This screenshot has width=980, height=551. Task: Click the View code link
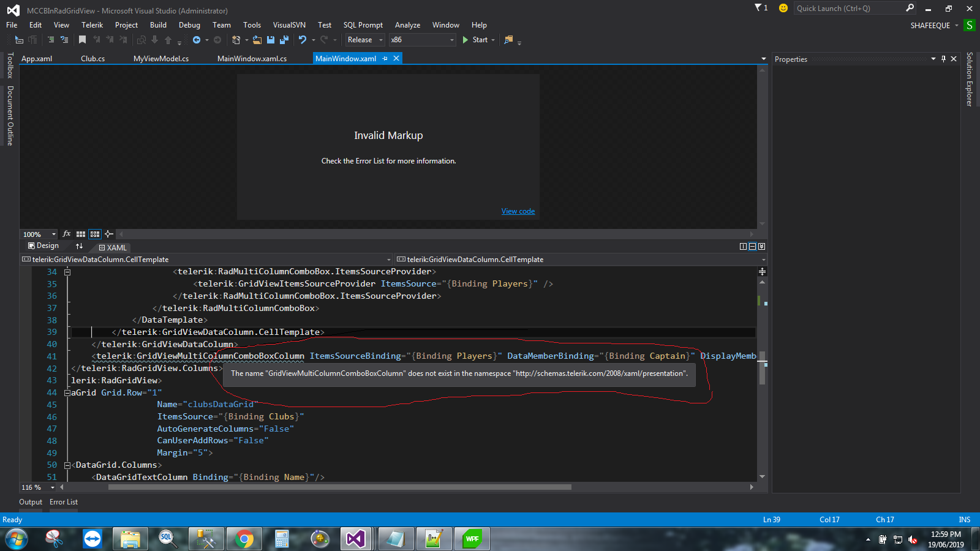pyautogui.click(x=518, y=211)
